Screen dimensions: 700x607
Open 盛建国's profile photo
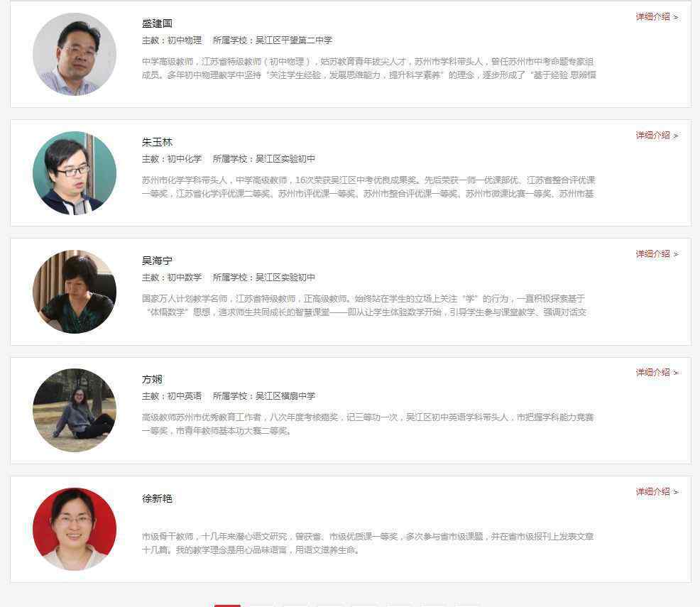point(75,55)
